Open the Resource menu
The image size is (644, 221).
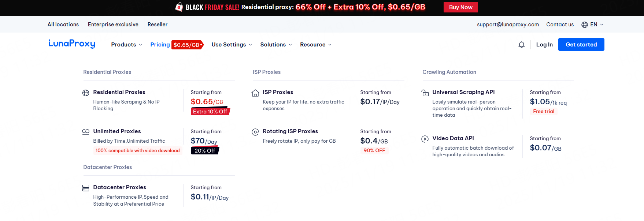[x=316, y=45]
